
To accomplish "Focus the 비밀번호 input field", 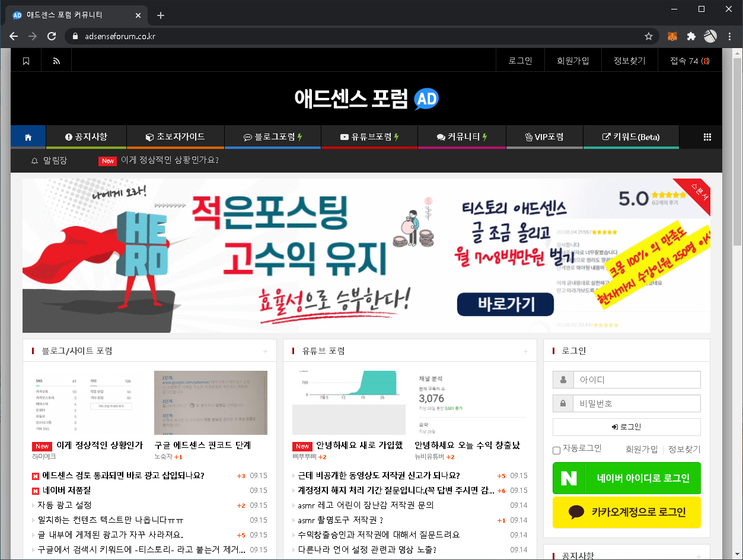I will click(x=636, y=403).
